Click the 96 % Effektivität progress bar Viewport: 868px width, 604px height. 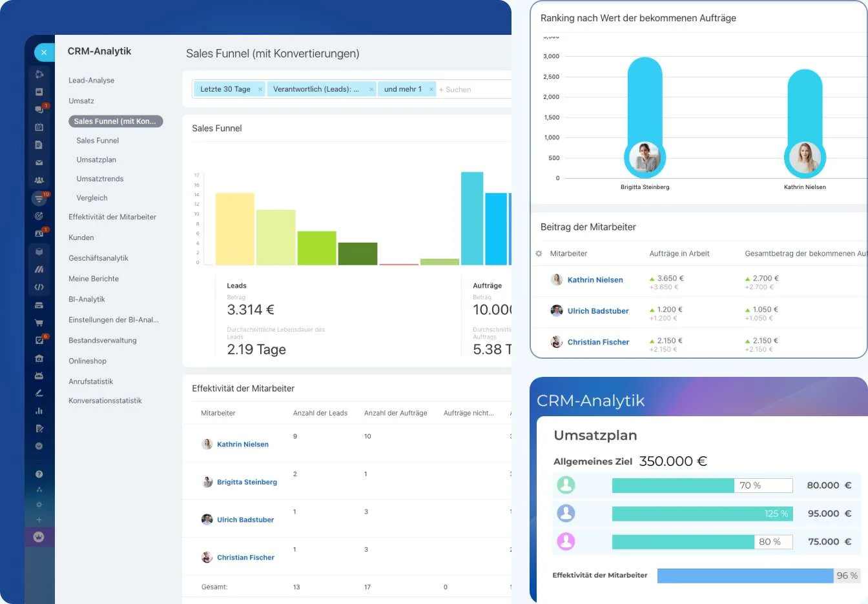[x=759, y=576]
